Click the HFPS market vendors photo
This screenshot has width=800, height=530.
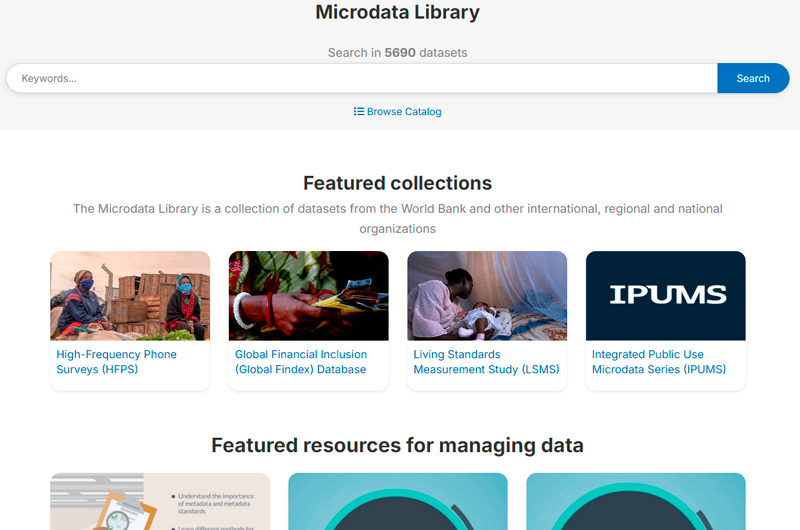click(130, 296)
